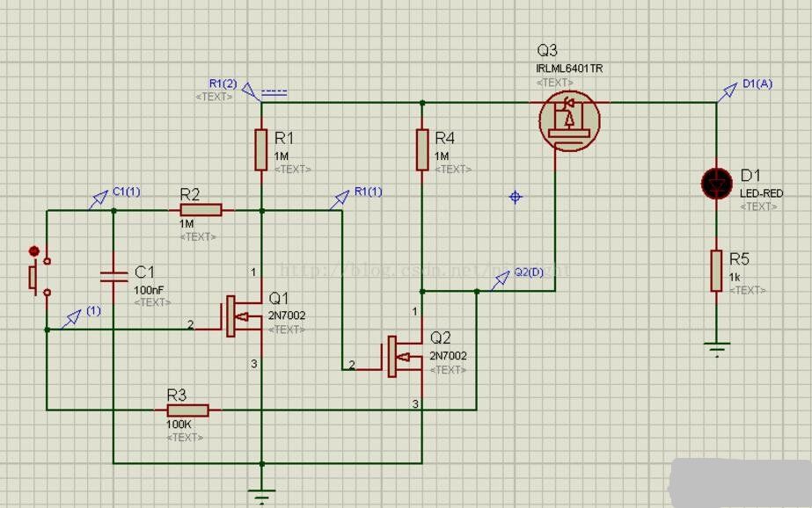The height and width of the screenshot is (508, 812).
Task: Click the blue origin crosshair marker
Action: coord(515,197)
